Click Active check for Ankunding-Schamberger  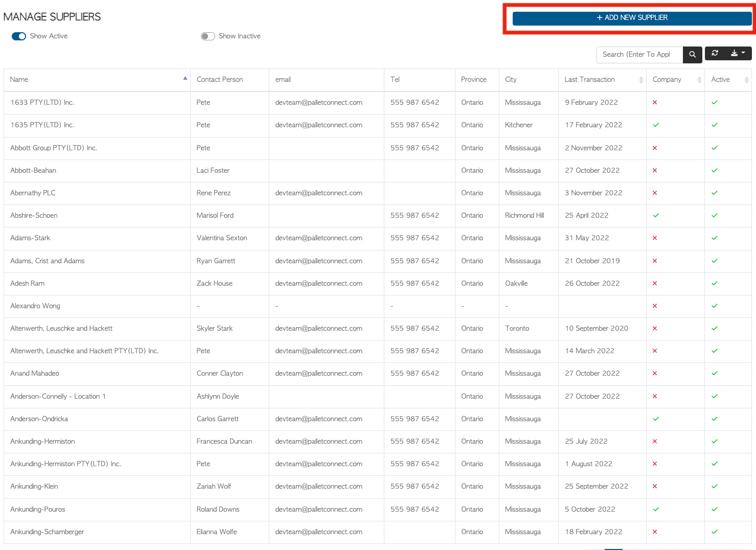click(x=715, y=532)
